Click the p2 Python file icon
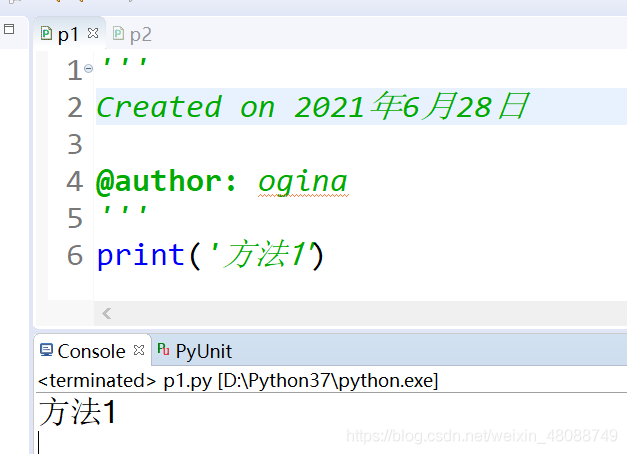 [119, 34]
